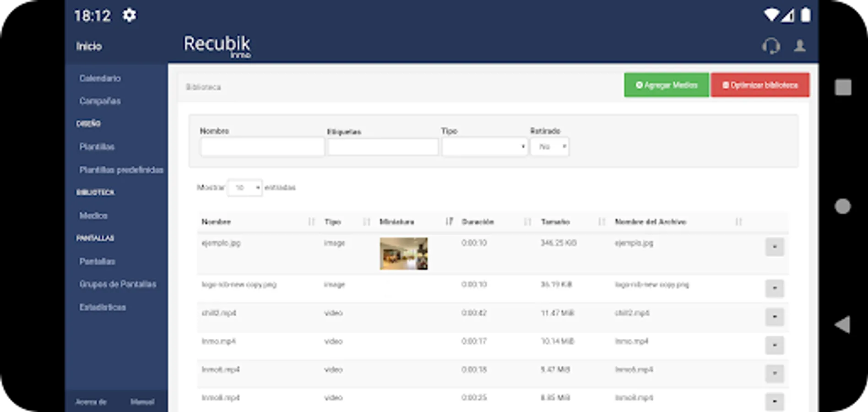Open Campañas in the sidebar
The width and height of the screenshot is (868, 412).
click(x=100, y=101)
